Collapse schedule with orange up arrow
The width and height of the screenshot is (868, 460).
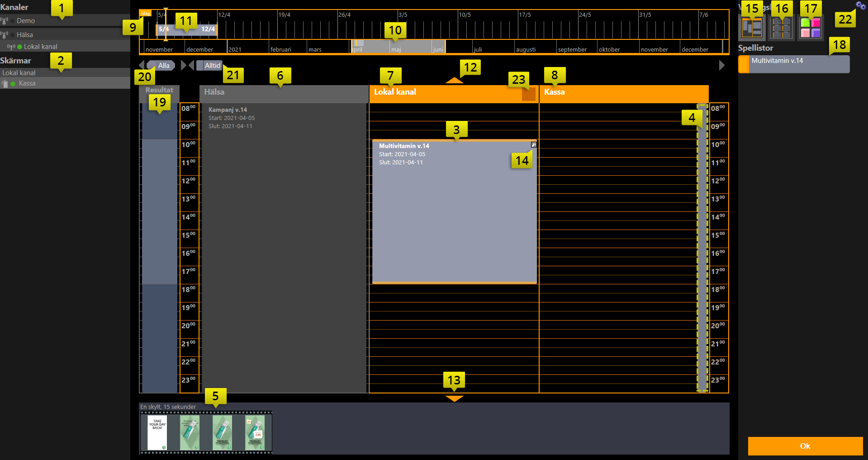(x=454, y=81)
